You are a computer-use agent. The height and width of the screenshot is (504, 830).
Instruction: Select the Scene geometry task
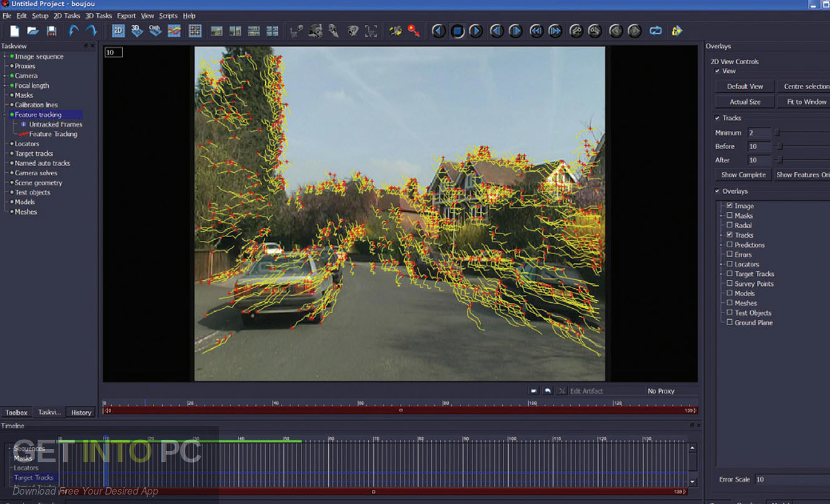[39, 183]
